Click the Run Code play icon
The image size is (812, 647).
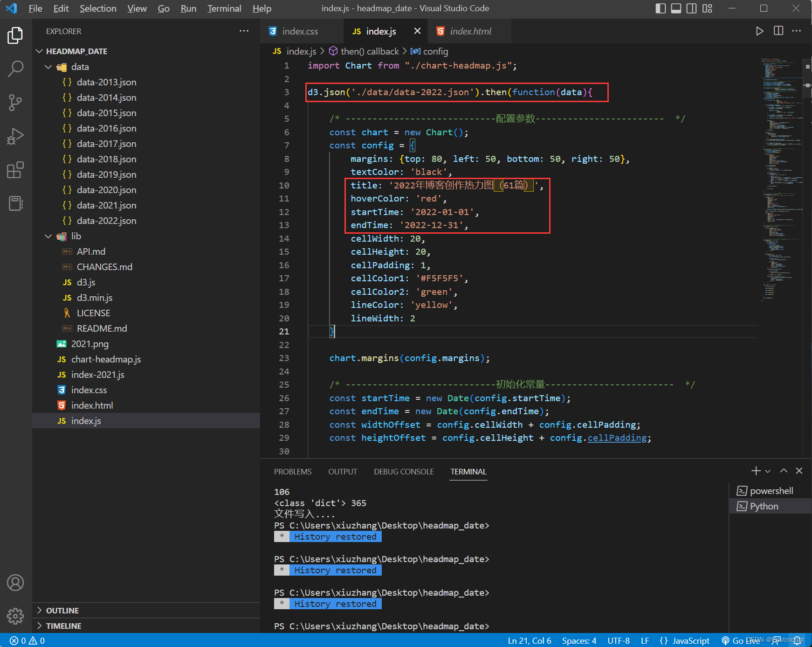[759, 31]
